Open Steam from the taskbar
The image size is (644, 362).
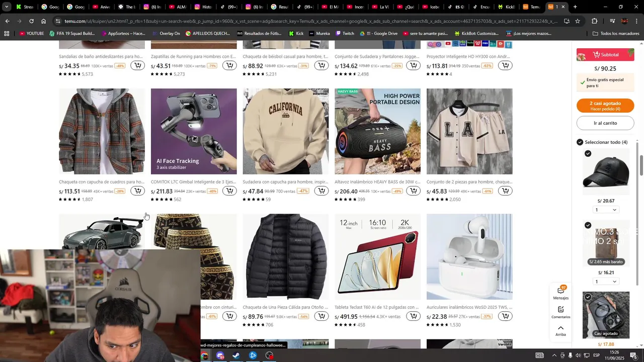tap(236, 355)
